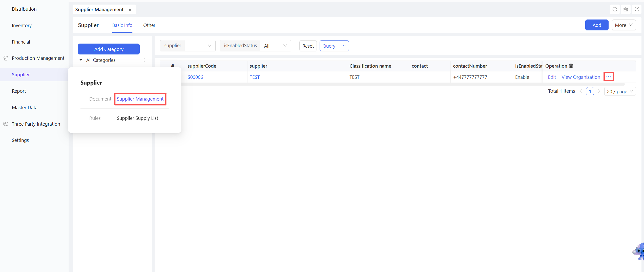The image size is (644, 272).
Task: Open supplier code S00006 link
Action: [x=195, y=77]
